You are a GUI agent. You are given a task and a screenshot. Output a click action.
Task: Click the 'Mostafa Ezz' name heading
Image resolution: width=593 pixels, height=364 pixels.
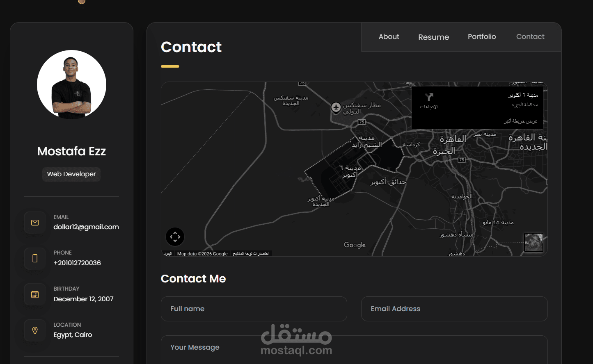[71, 151]
